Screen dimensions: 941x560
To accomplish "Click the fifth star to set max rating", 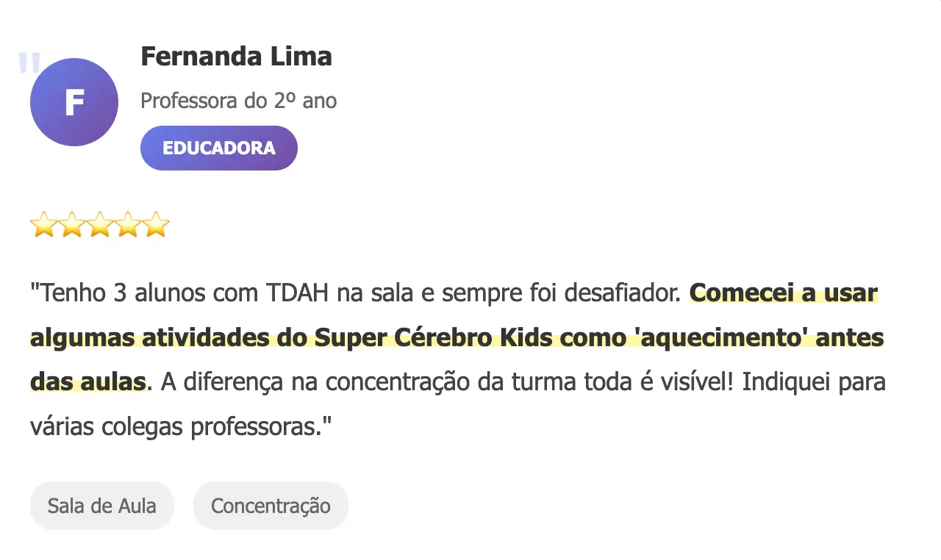I will (x=155, y=225).
